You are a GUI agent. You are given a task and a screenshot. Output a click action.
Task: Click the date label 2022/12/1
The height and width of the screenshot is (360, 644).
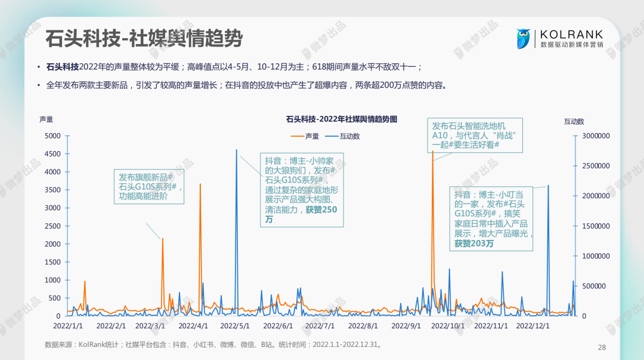532,326
